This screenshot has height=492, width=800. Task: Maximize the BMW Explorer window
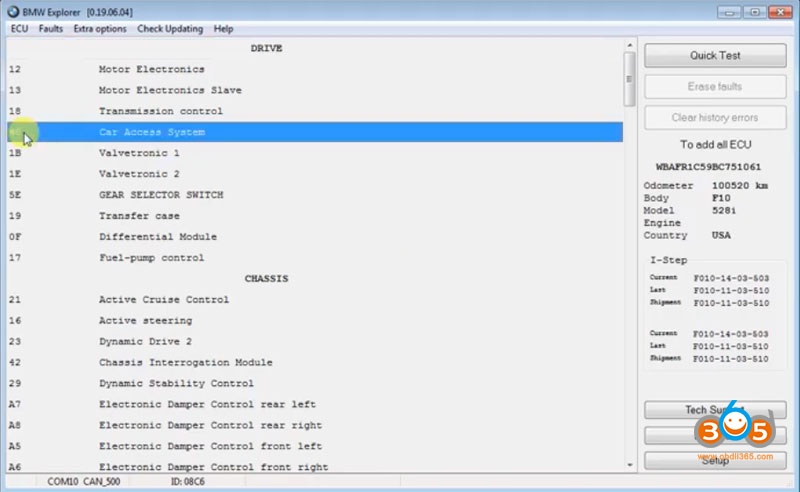(755, 12)
